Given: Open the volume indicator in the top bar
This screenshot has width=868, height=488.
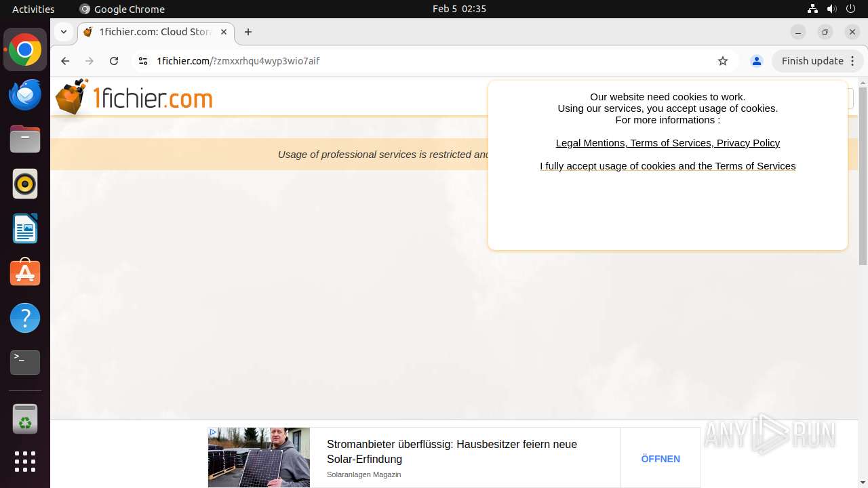Looking at the screenshot, I should click(x=831, y=9).
